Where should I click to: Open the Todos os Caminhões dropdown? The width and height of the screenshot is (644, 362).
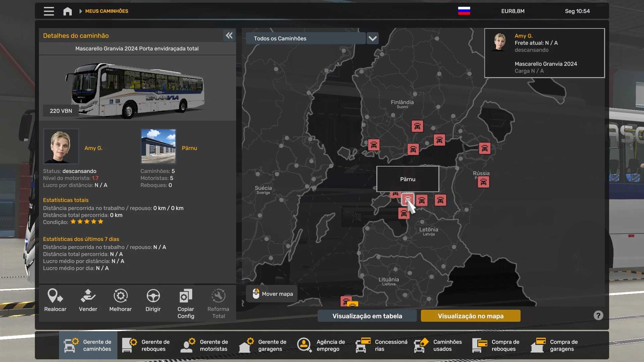[x=305, y=38]
